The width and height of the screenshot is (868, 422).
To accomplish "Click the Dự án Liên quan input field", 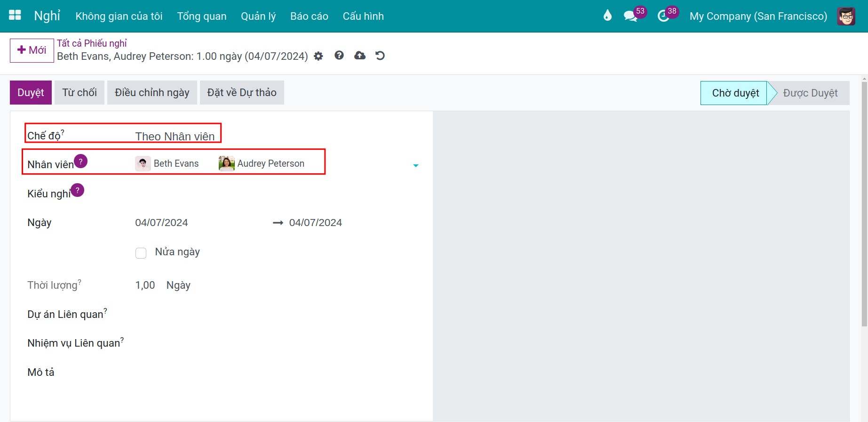I will click(x=277, y=314).
